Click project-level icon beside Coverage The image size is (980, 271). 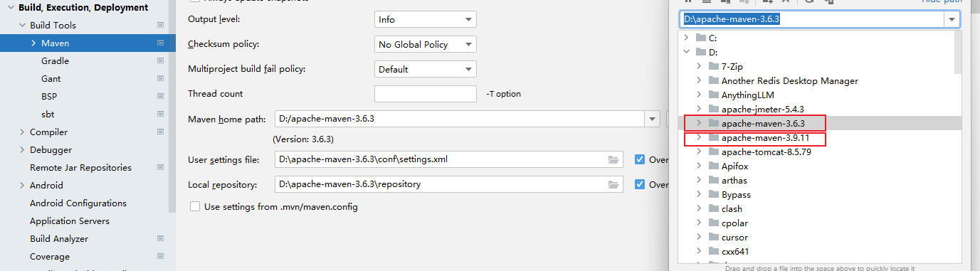pyautogui.click(x=160, y=257)
